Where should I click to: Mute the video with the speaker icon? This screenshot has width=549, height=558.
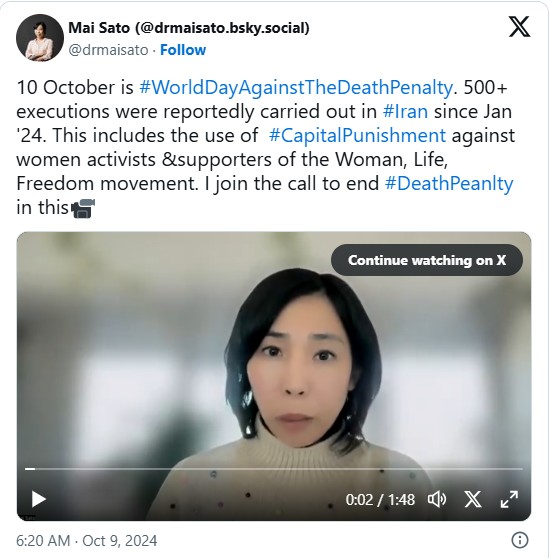pyautogui.click(x=437, y=499)
